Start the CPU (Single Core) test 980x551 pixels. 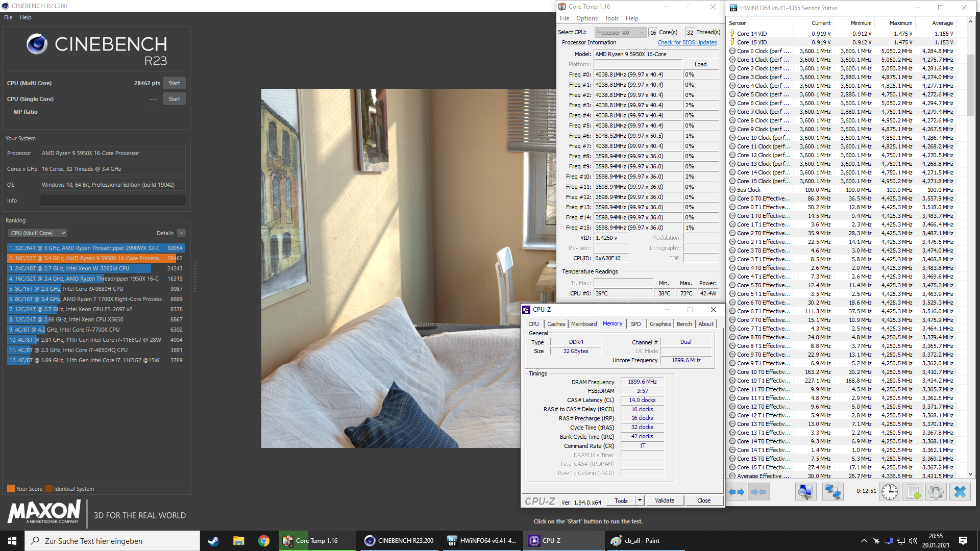(174, 99)
